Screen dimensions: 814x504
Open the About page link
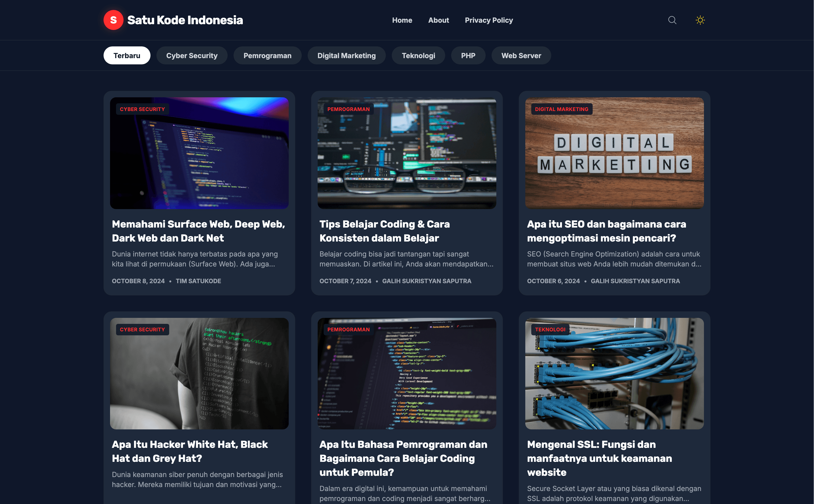pos(438,20)
